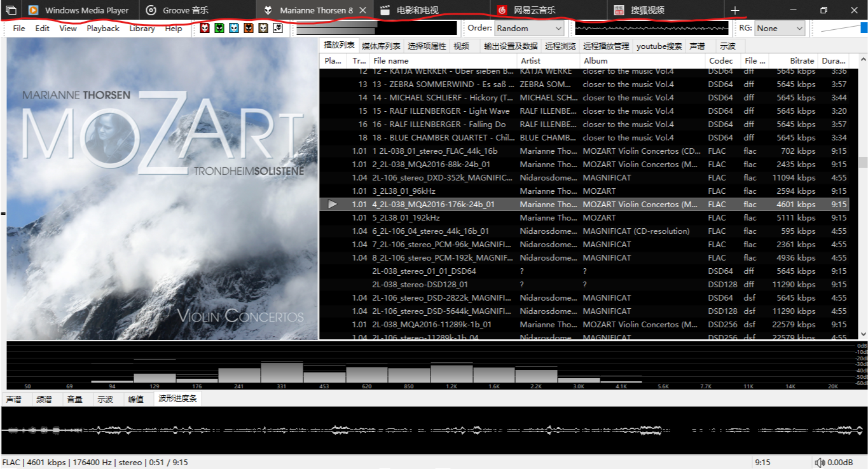This screenshot has height=469, width=868.
Task: Seek within the waveform seekbar
Action: click(434, 430)
